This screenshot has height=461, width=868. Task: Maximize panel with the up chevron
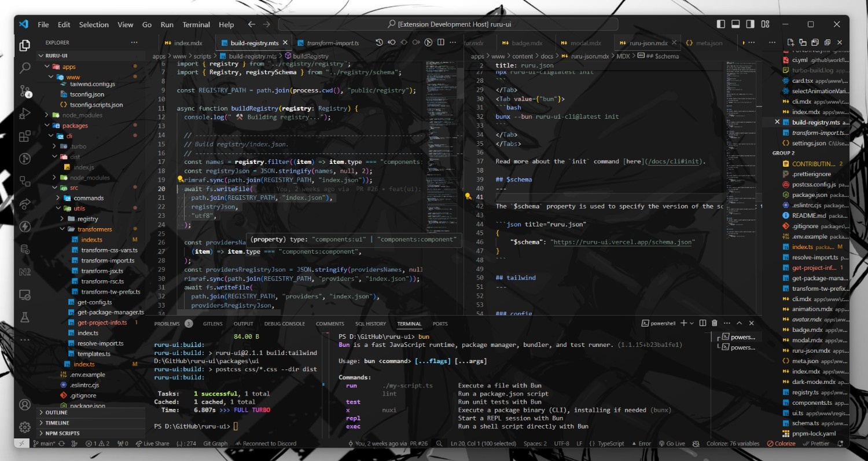(x=739, y=323)
